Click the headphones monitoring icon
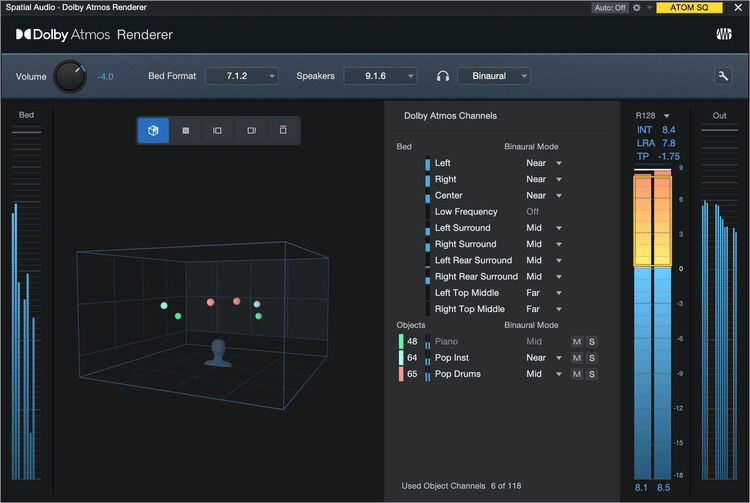This screenshot has width=750, height=503. coord(443,76)
